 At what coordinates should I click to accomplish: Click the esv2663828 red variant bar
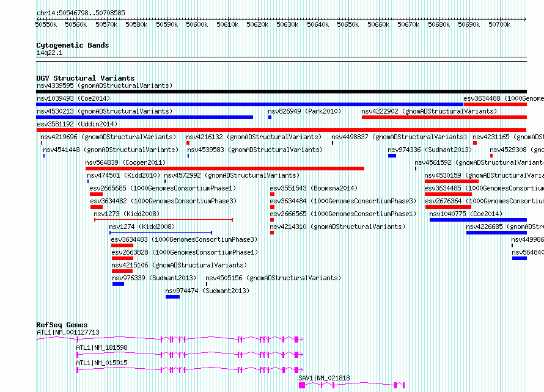coord(122,258)
